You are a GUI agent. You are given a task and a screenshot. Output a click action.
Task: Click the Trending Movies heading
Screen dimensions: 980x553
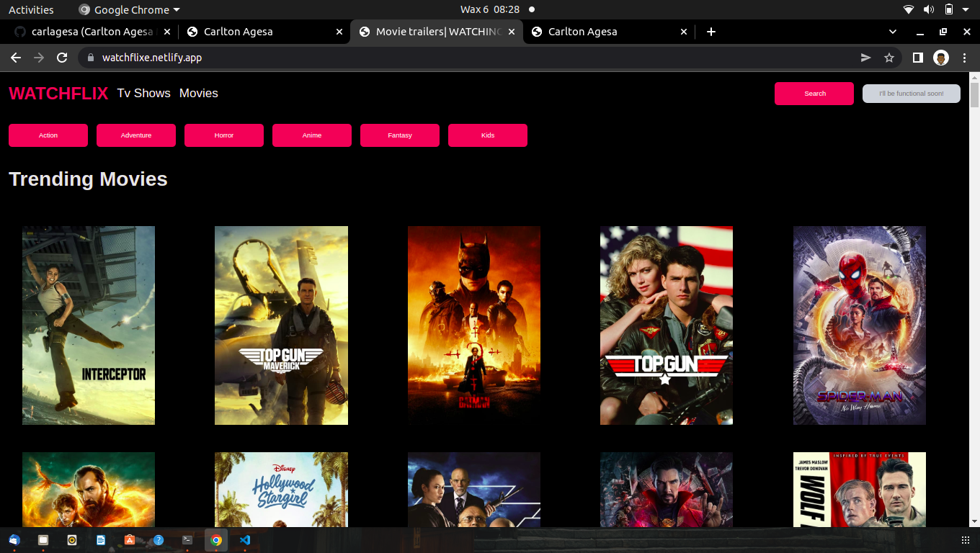tap(88, 179)
